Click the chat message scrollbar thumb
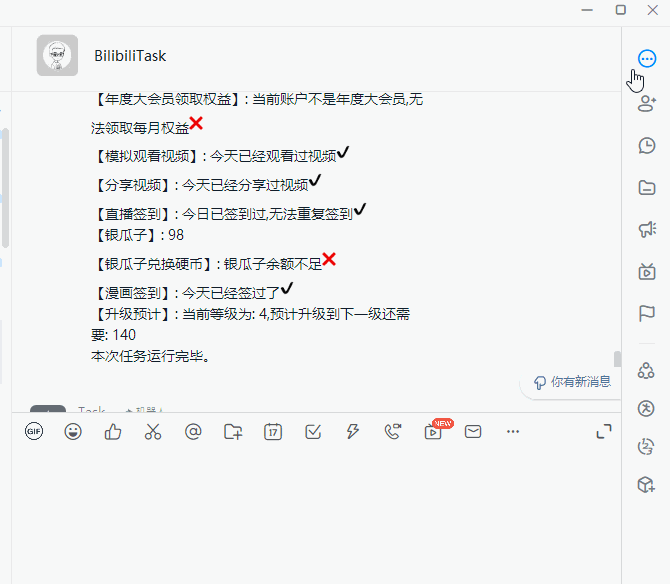 pos(617,359)
